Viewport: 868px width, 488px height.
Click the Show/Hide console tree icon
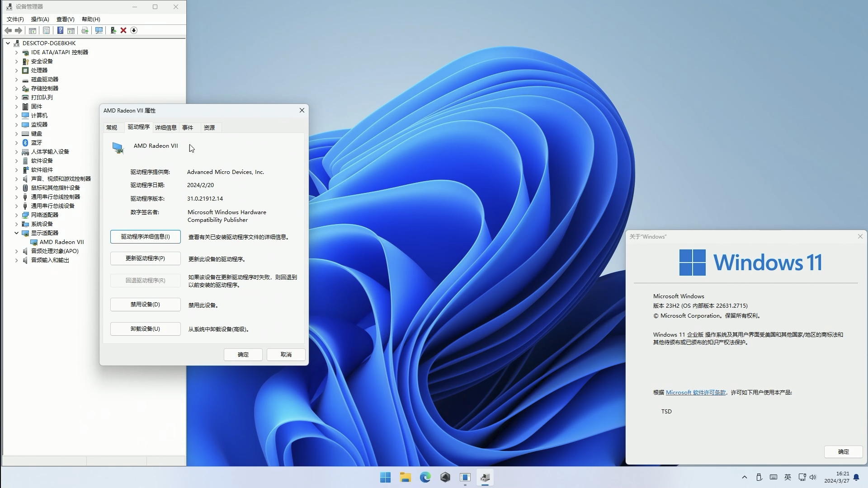tap(32, 30)
